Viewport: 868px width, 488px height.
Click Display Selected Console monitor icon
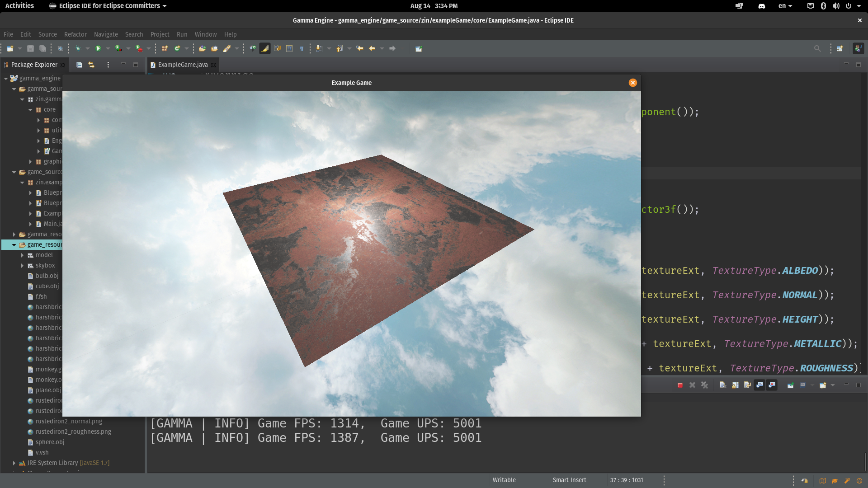803,385
